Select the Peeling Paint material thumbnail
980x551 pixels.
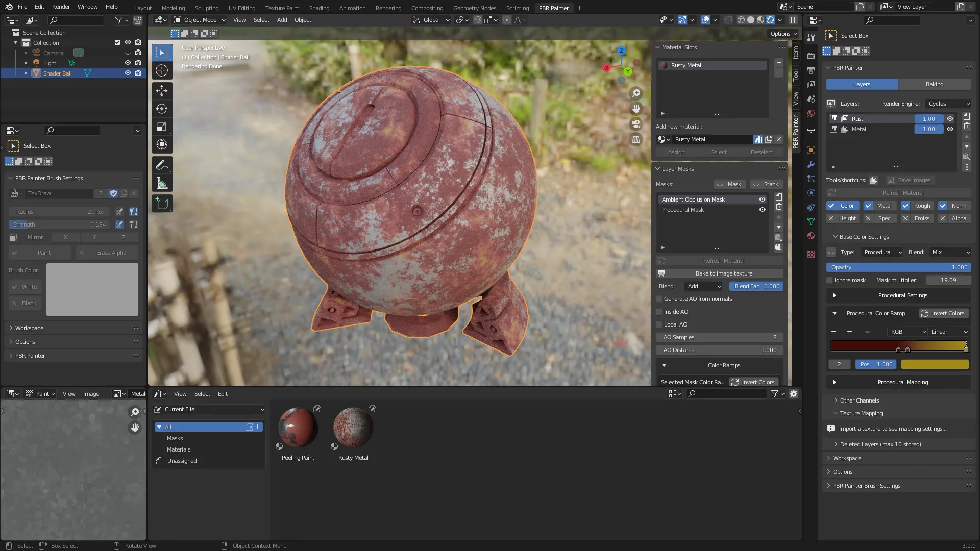[298, 428]
